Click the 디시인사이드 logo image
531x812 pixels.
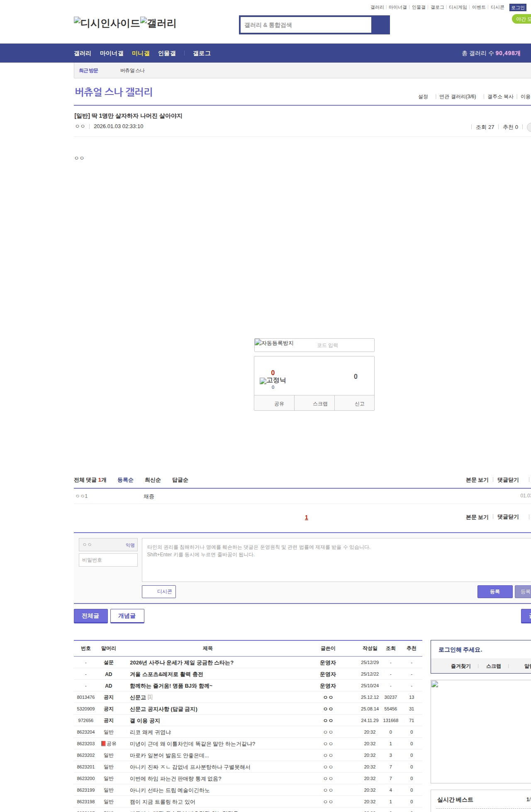click(107, 23)
